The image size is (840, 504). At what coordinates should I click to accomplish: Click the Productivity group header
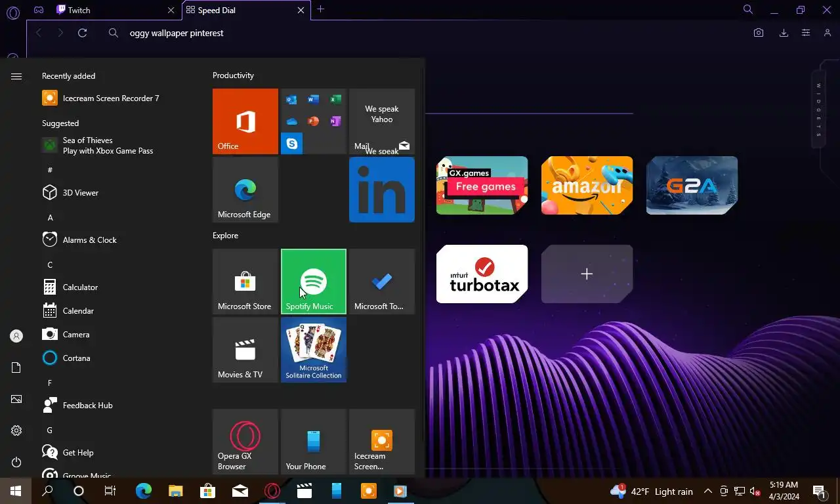click(233, 75)
